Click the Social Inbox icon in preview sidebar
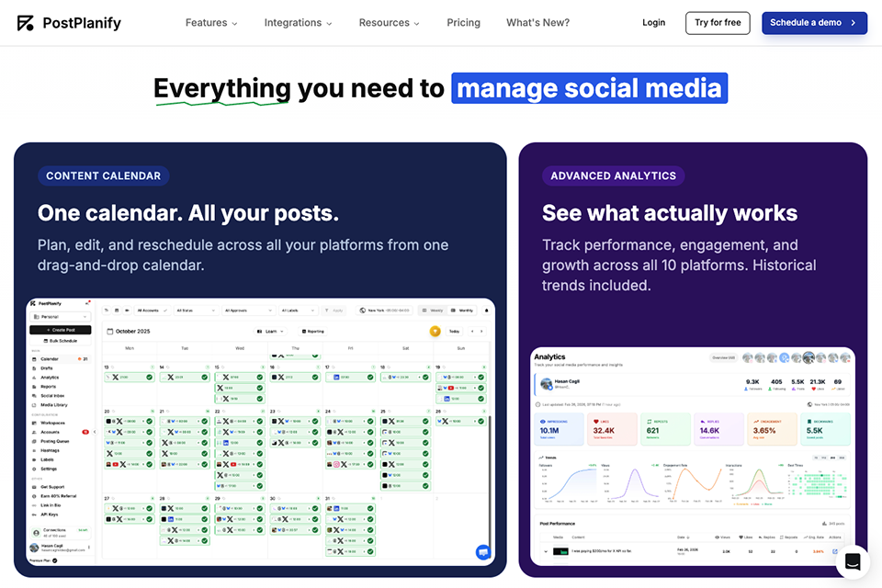882x588 pixels. pyautogui.click(x=34, y=396)
